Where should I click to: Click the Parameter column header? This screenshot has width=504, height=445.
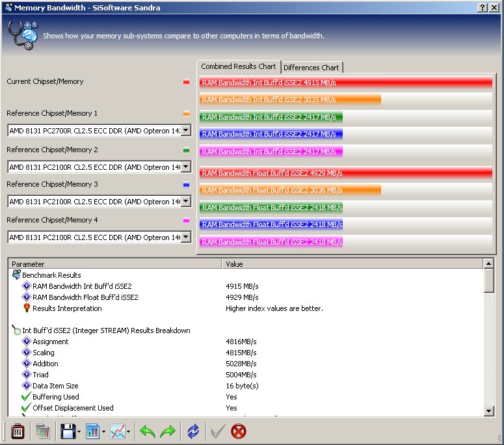[x=115, y=263]
